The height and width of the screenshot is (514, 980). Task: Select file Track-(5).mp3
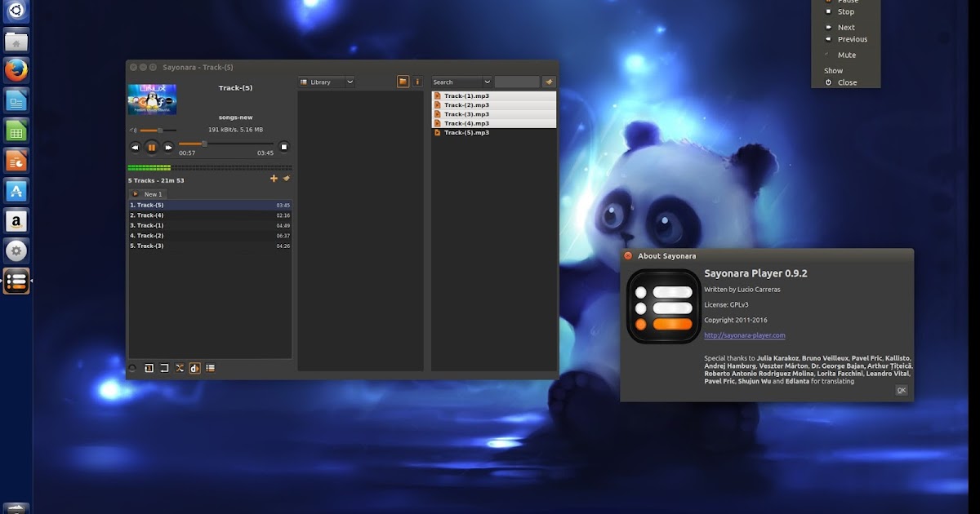coord(494,132)
